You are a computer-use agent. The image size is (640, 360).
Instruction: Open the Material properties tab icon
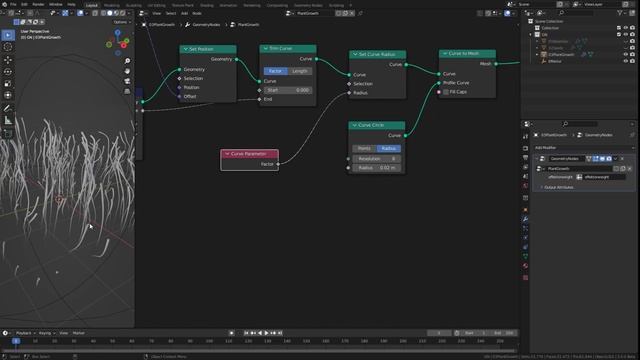coord(525,266)
